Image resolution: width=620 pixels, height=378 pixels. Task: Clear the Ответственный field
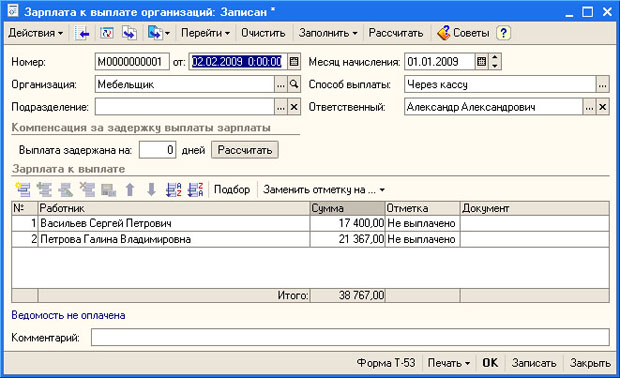coord(602,107)
